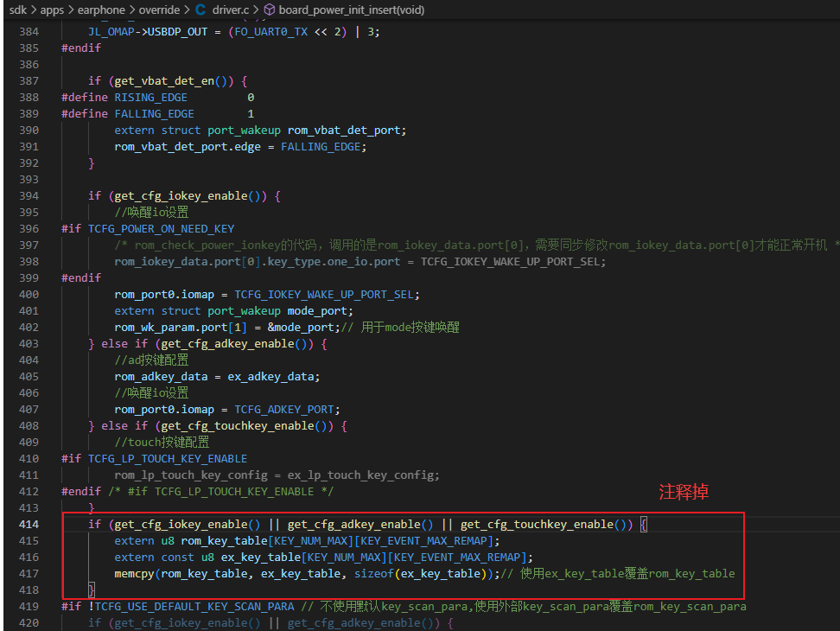
Task: Click the function cube icon in breadcrumb
Action: click(x=270, y=10)
